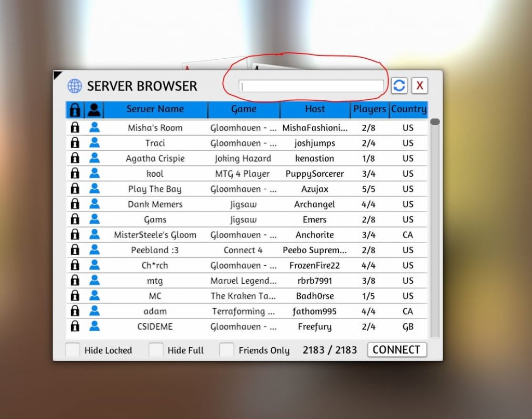Viewport: 532px width, 419px height.
Task: Click the GB country cell
Action: [408, 326]
